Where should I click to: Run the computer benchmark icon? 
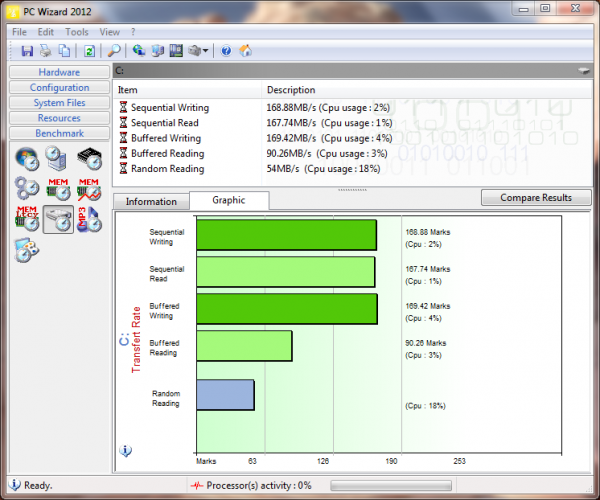pyautogui.click(x=57, y=158)
